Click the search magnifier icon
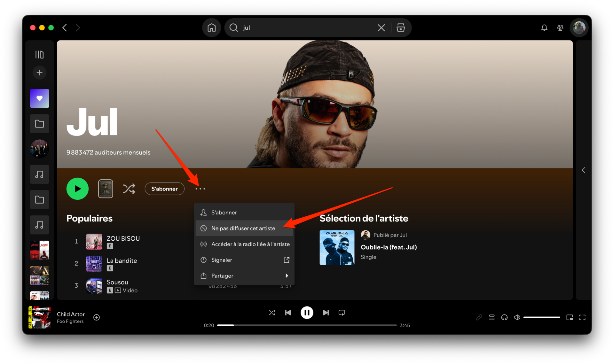The height and width of the screenshot is (364, 614). point(234,28)
